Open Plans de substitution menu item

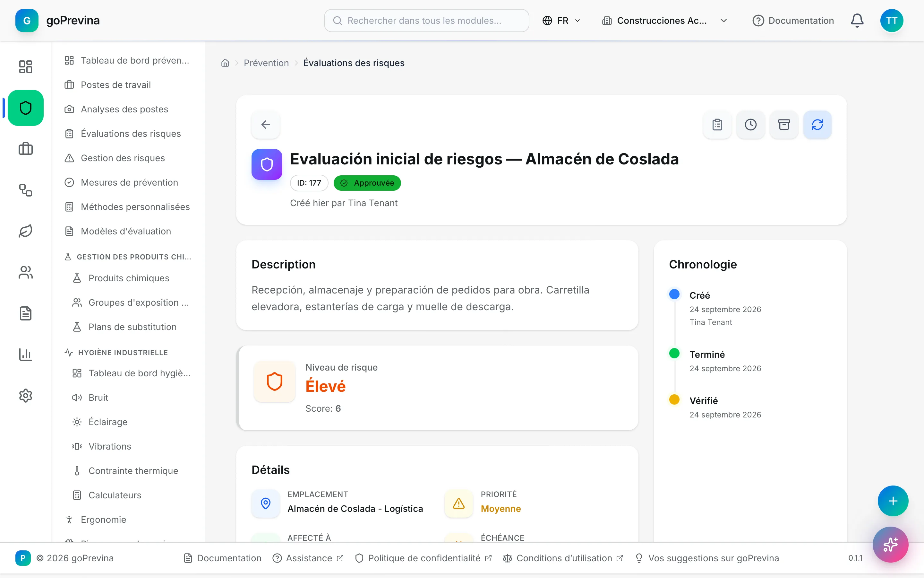tap(132, 327)
